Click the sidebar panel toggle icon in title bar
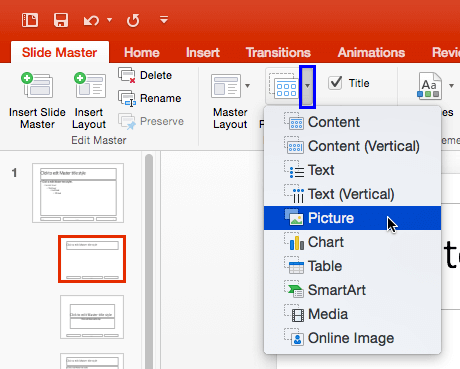 click(x=30, y=20)
